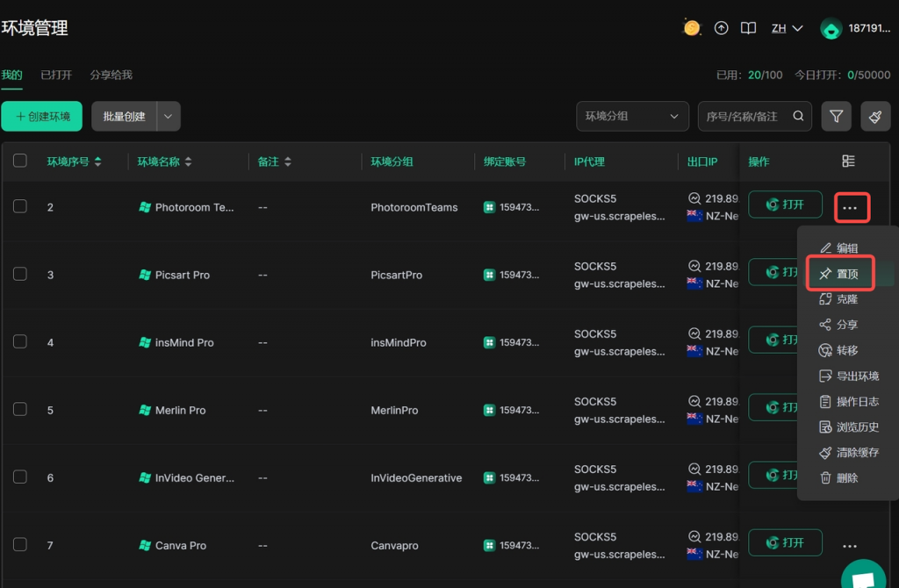Open the column settings icon in table header

(849, 161)
